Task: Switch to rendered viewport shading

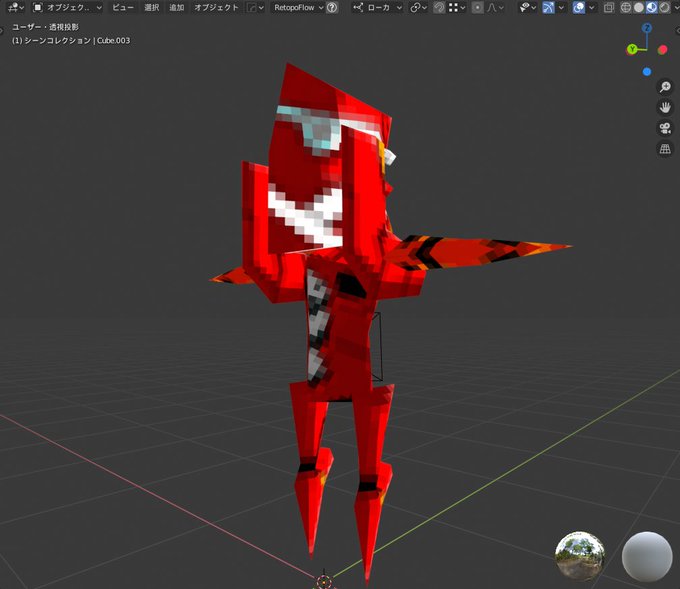Action: [664, 7]
